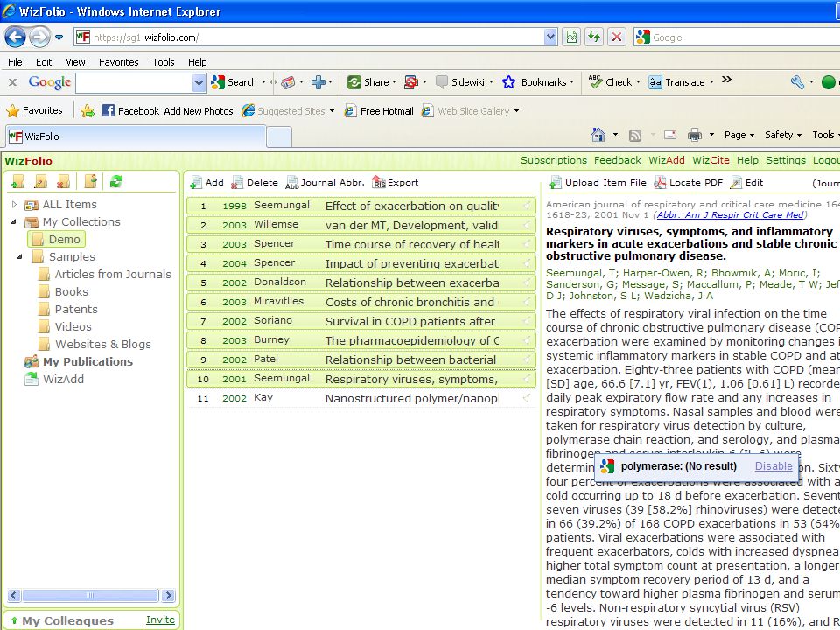Image resolution: width=840 pixels, height=630 pixels.
Task: Click flag toggle on row 2 Willemse
Action: (527, 225)
